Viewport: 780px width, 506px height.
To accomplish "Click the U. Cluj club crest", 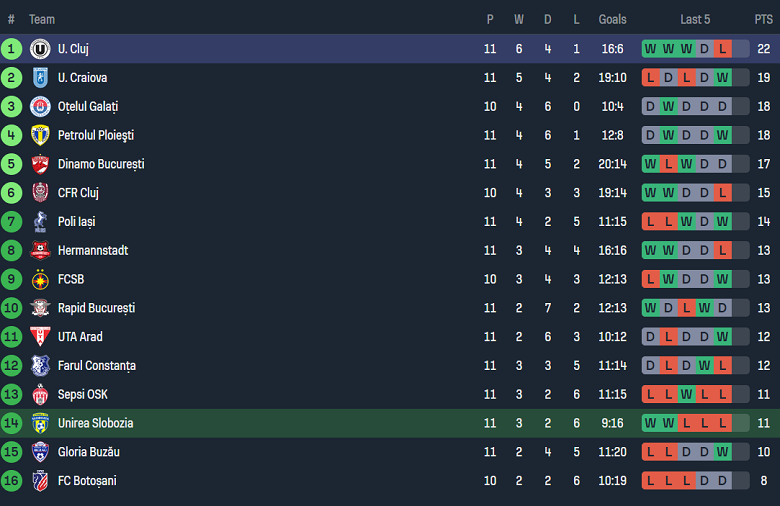I will click(40, 49).
